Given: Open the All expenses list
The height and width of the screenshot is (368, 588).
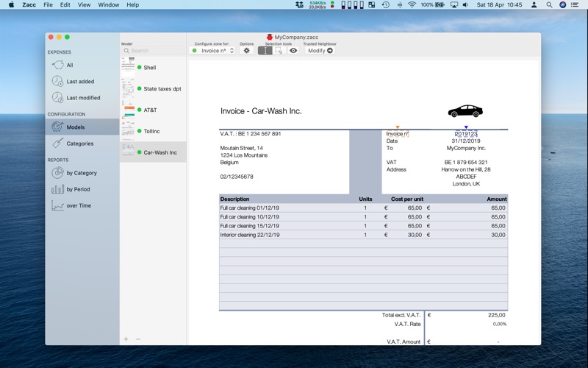Looking at the screenshot, I should coord(69,65).
